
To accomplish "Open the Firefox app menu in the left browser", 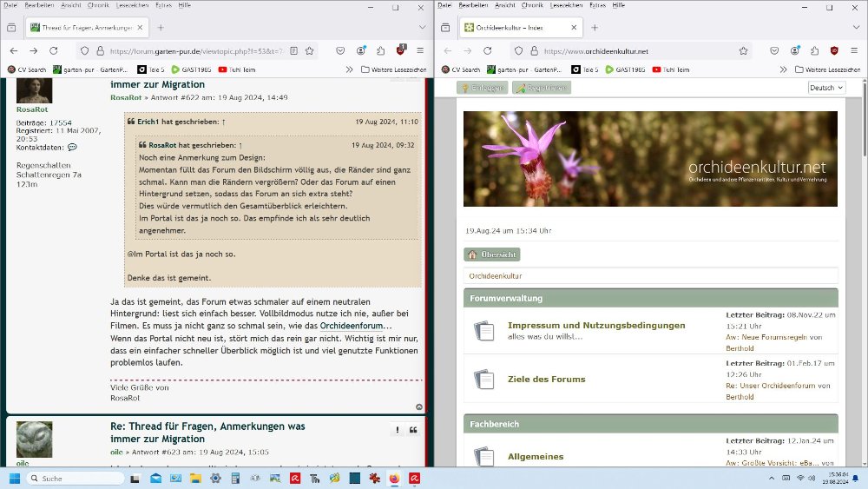I will (x=420, y=50).
